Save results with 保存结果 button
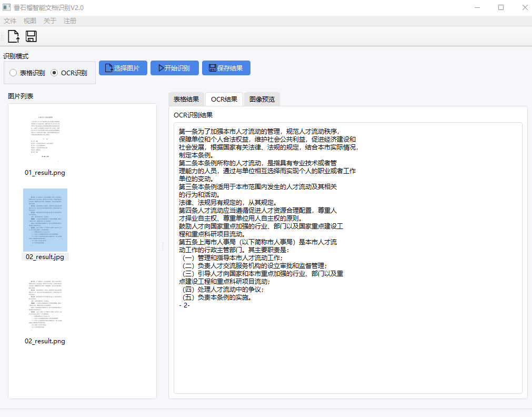 226,68
